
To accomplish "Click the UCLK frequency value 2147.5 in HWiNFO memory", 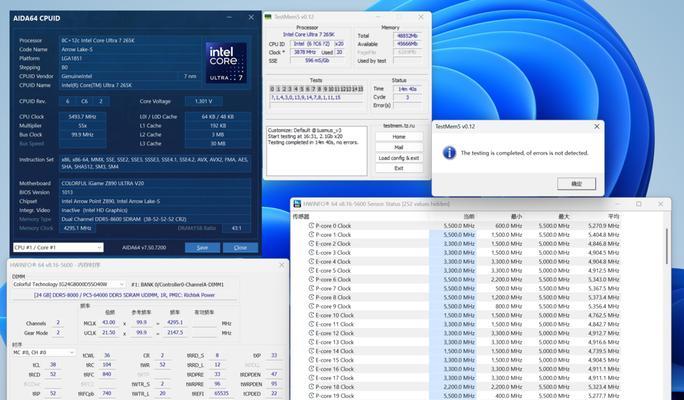I will click(x=175, y=333).
